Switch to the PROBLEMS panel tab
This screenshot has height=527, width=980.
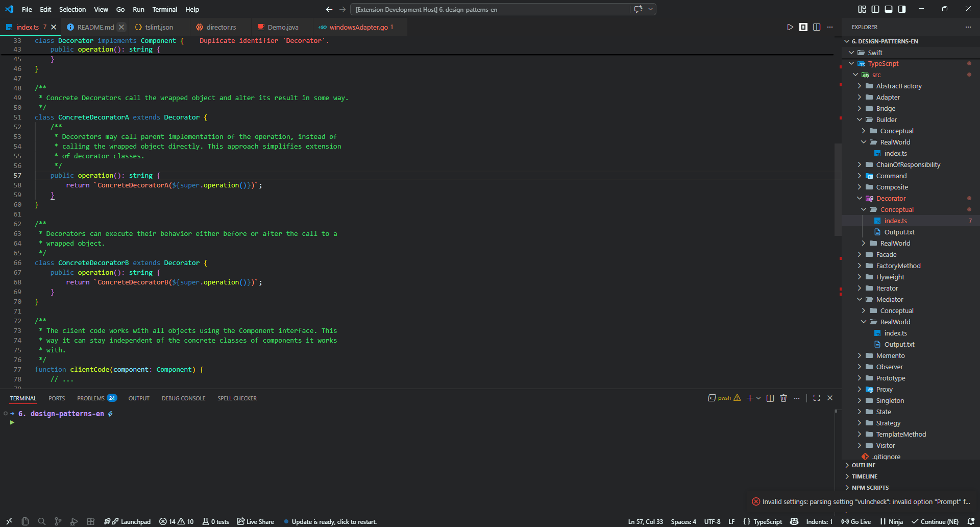click(x=96, y=398)
